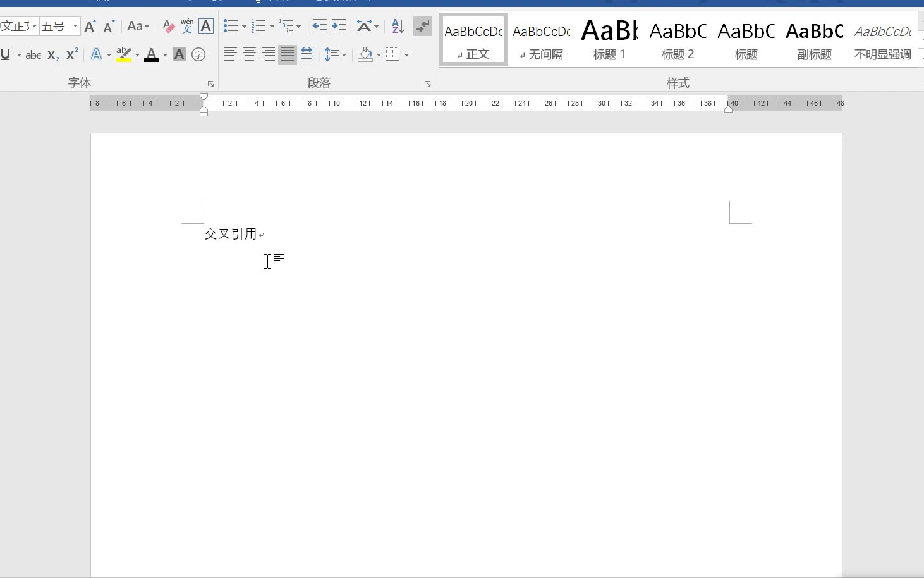Insert multilevel list

point(286,26)
